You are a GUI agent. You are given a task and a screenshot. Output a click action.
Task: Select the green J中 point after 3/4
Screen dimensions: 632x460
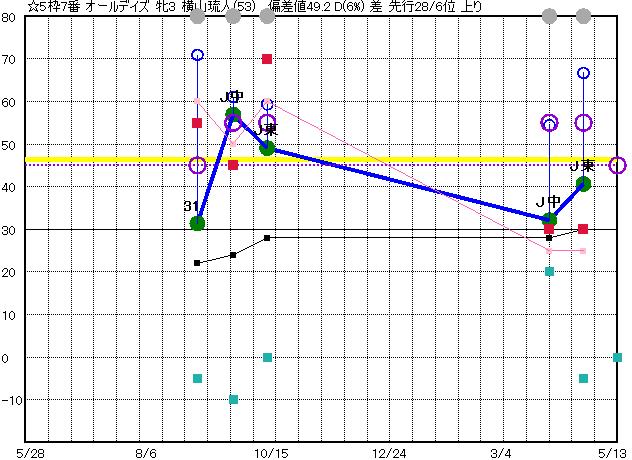point(549,219)
